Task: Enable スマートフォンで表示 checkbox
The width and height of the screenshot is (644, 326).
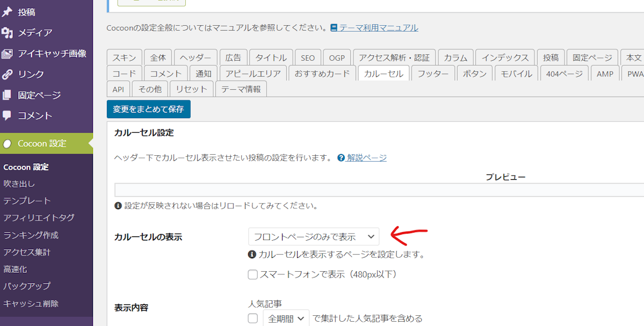Action: pos(252,274)
